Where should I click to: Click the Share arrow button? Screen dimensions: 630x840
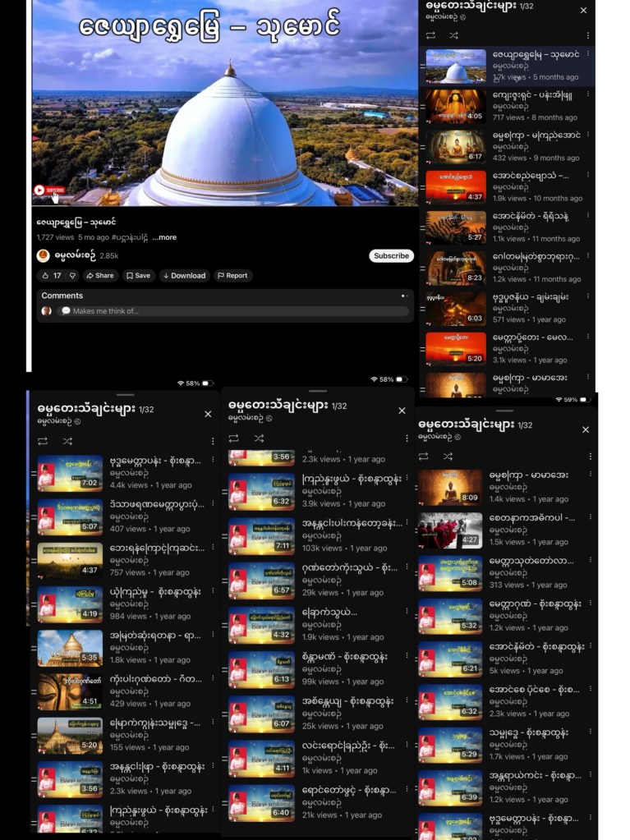click(x=99, y=276)
